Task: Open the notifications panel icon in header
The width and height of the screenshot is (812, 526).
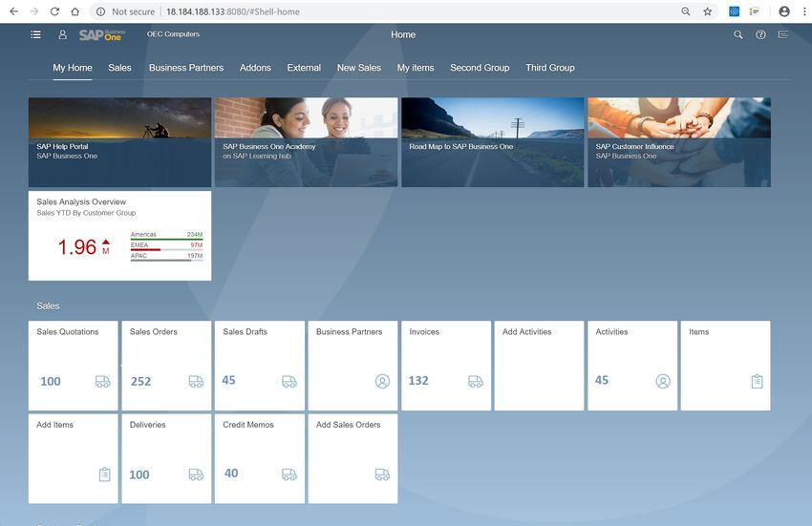Action: (x=783, y=34)
